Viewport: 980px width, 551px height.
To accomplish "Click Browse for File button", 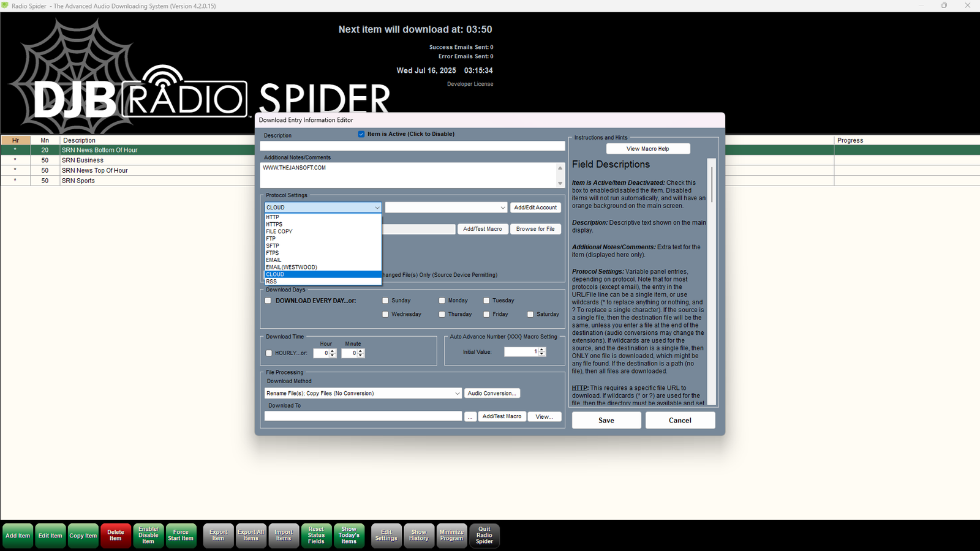I will point(535,229).
